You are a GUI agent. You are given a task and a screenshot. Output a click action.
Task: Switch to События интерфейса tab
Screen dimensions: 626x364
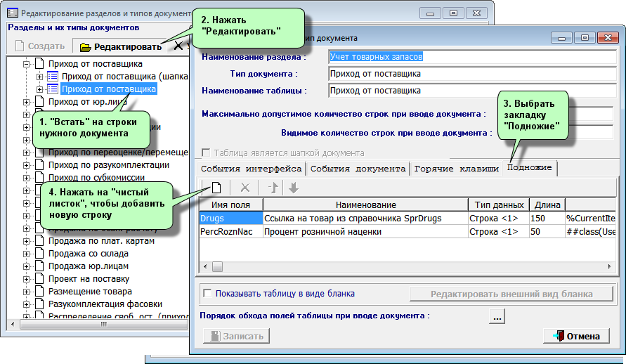click(x=251, y=169)
